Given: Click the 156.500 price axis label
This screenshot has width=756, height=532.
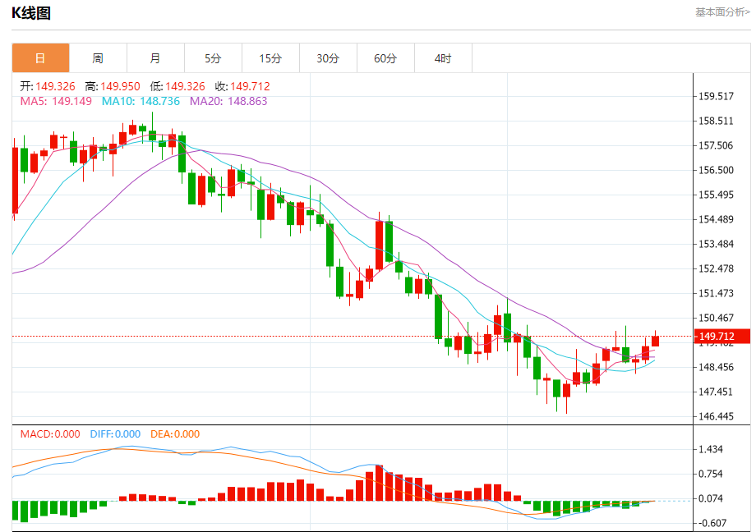Looking at the screenshot, I should point(716,170).
